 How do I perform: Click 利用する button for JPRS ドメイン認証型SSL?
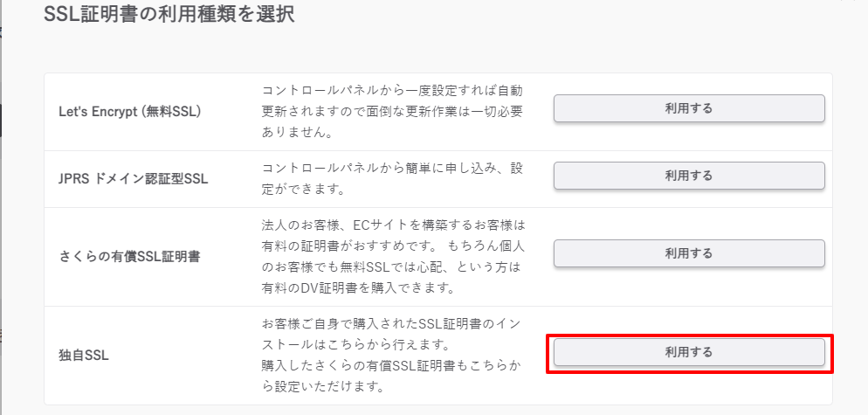689,176
